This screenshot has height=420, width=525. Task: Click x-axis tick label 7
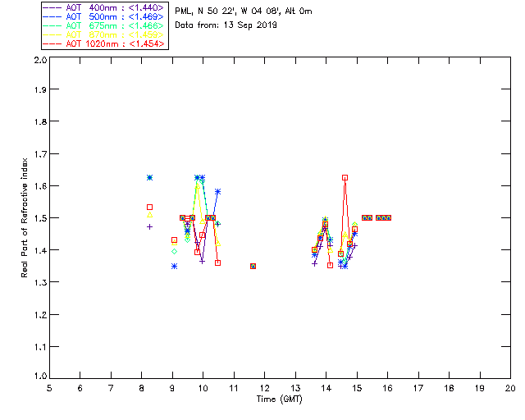pyautogui.click(x=111, y=388)
